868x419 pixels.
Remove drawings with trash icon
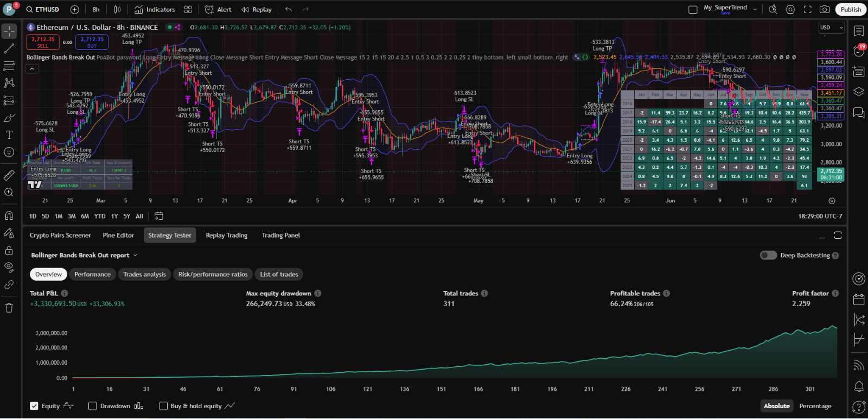(9, 308)
